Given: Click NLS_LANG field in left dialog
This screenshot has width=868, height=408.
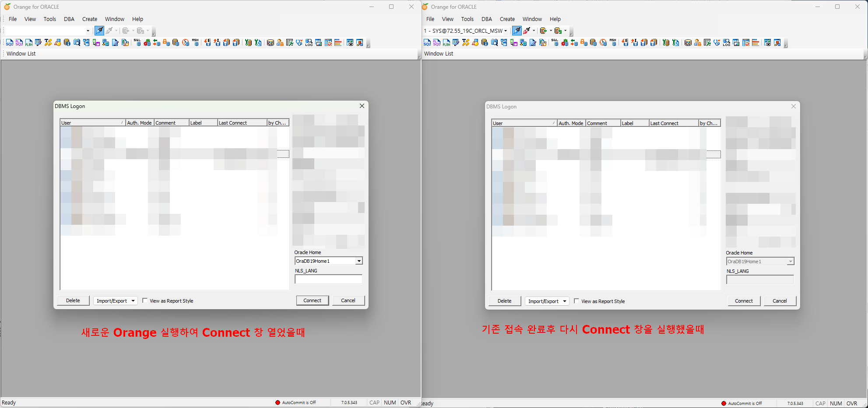Looking at the screenshot, I should [328, 279].
